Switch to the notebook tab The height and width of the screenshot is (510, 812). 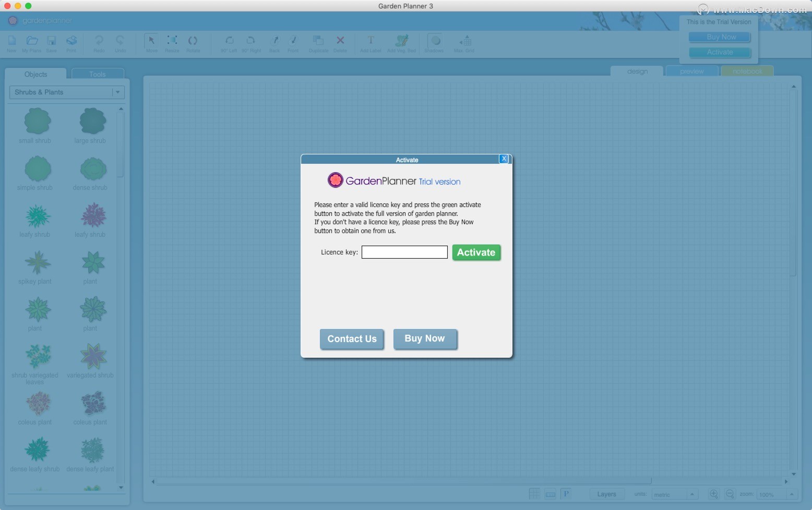[747, 71]
